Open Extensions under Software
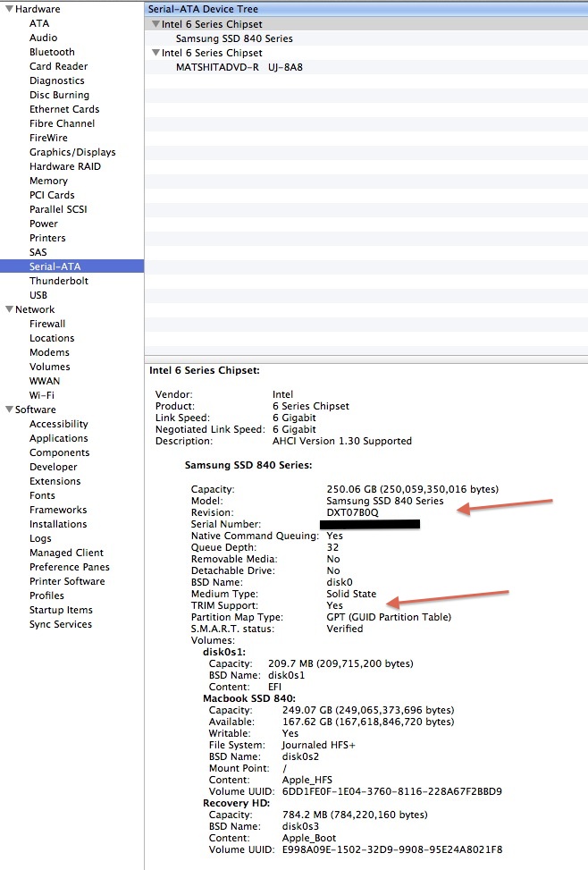 click(55, 481)
